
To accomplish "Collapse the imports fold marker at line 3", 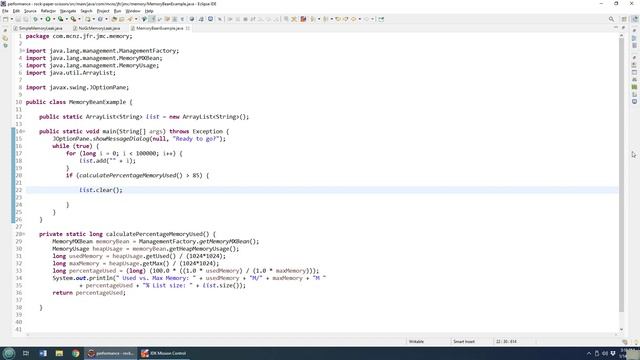I will click(x=24, y=51).
